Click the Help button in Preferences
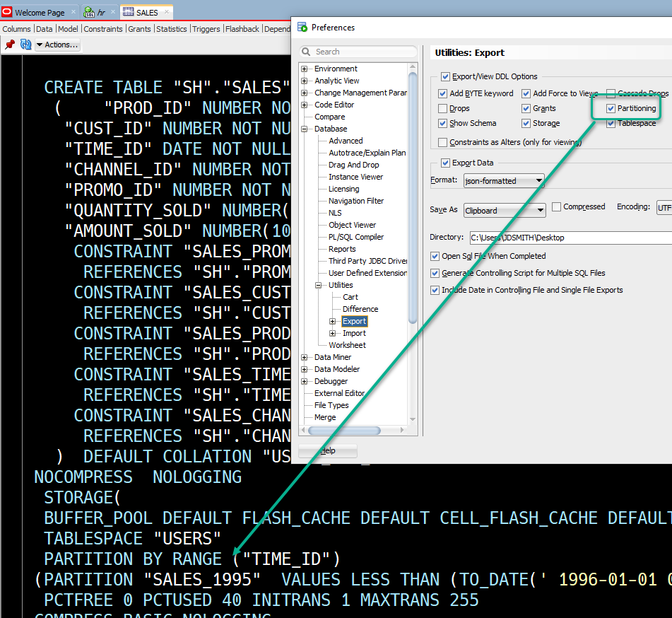The width and height of the screenshot is (672, 618). (328, 450)
